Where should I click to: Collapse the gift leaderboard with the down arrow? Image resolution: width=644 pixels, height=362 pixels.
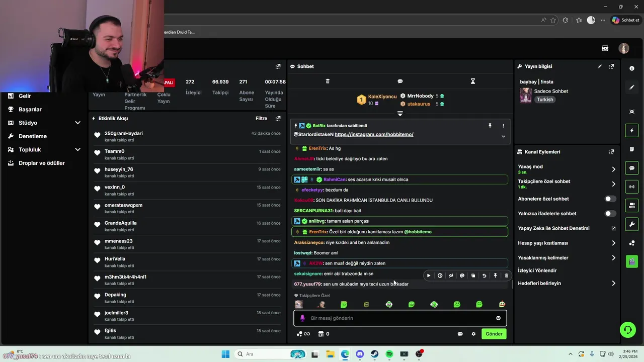400,114
